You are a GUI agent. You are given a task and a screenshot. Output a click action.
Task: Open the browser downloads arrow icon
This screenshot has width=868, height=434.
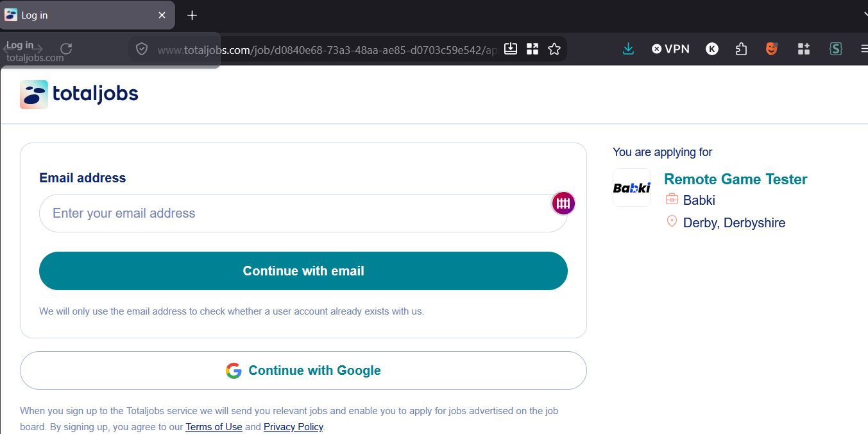pos(629,49)
